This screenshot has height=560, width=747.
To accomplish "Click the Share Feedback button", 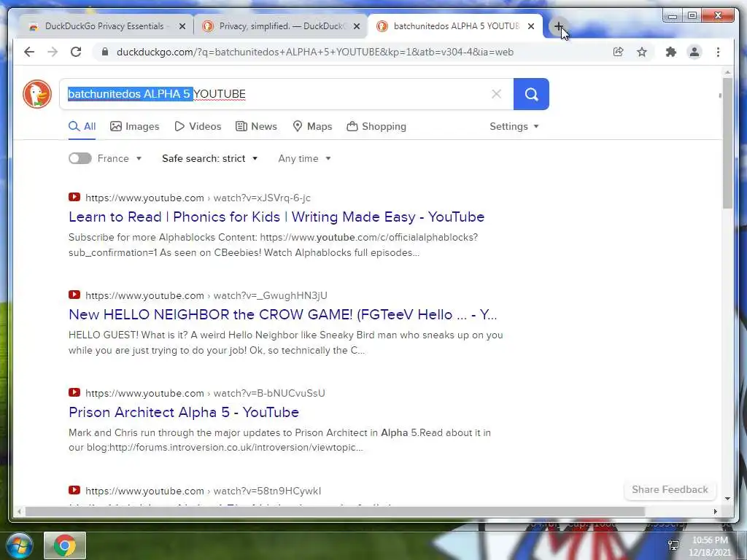I will [x=670, y=489].
